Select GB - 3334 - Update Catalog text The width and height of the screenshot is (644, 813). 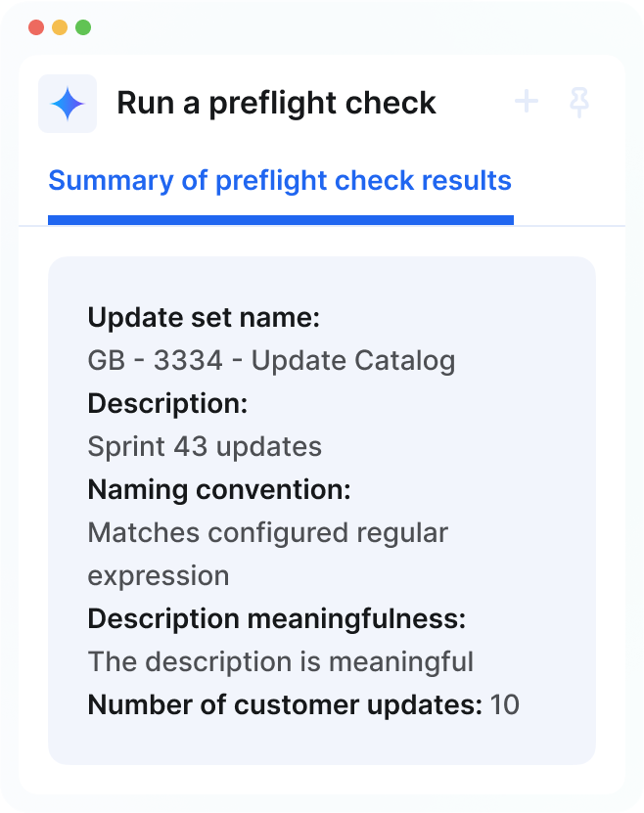click(271, 360)
